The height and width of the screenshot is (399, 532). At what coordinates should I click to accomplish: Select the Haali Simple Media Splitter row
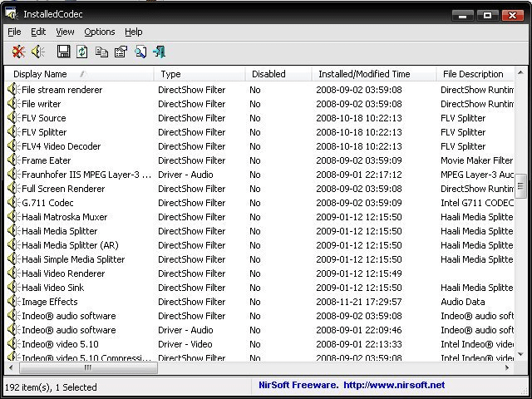coord(259,259)
